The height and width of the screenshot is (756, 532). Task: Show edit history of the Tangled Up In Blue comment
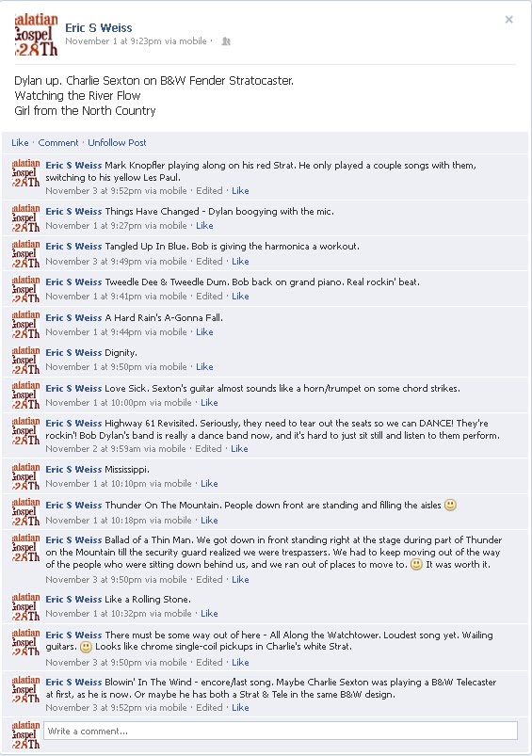coord(209,262)
